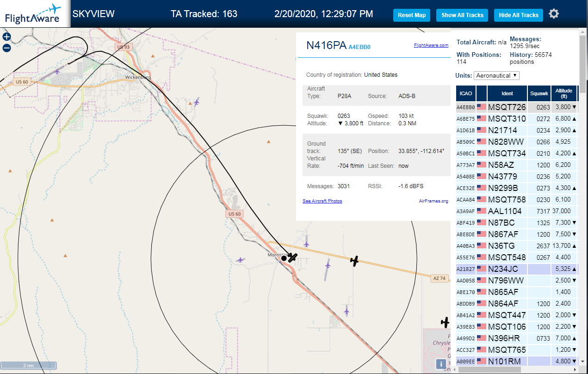Screen dimensions: 588x374
Task: Click ICAO code A3A9AF cell
Action: pos(465,212)
